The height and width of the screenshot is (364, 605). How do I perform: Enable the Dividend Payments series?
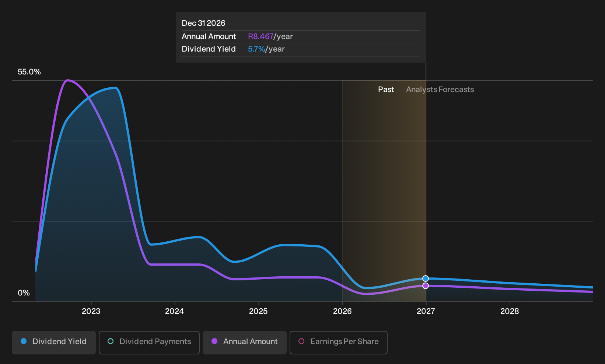(x=149, y=342)
